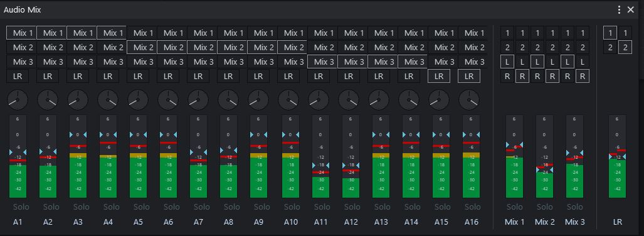The width and height of the screenshot is (644, 236).
Task: Toggle L on Mix 3 bus left column
Action: pyautogui.click(x=567, y=62)
